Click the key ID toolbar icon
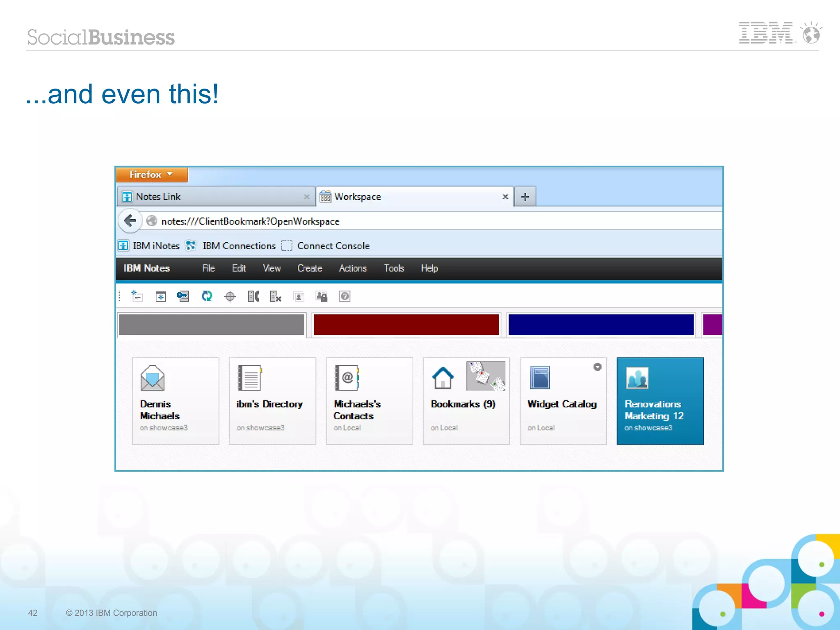The image size is (840, 630). point(183,296)
